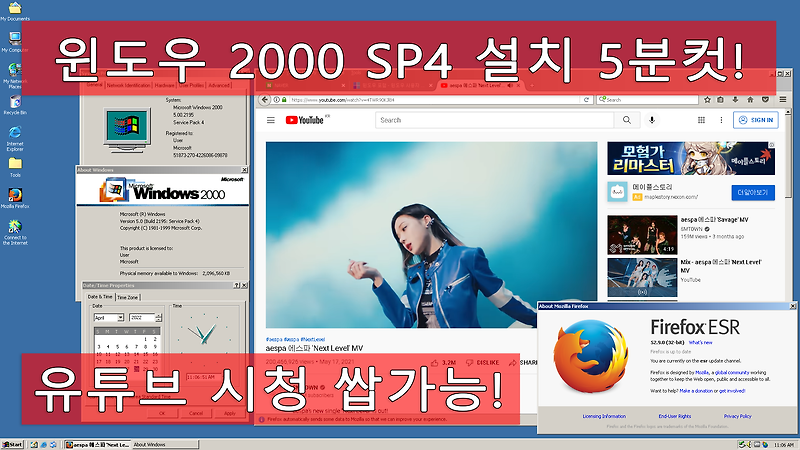Click the MapleStory banner ad image
This screenshot has width=800, height=450.
(x=691, y=159)
